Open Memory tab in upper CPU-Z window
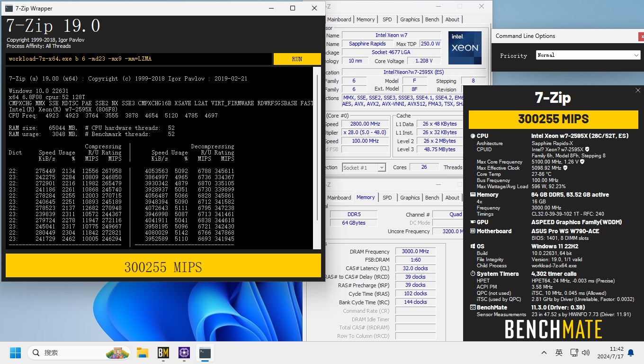Screen dimensions: 644x364 point(366,19)
